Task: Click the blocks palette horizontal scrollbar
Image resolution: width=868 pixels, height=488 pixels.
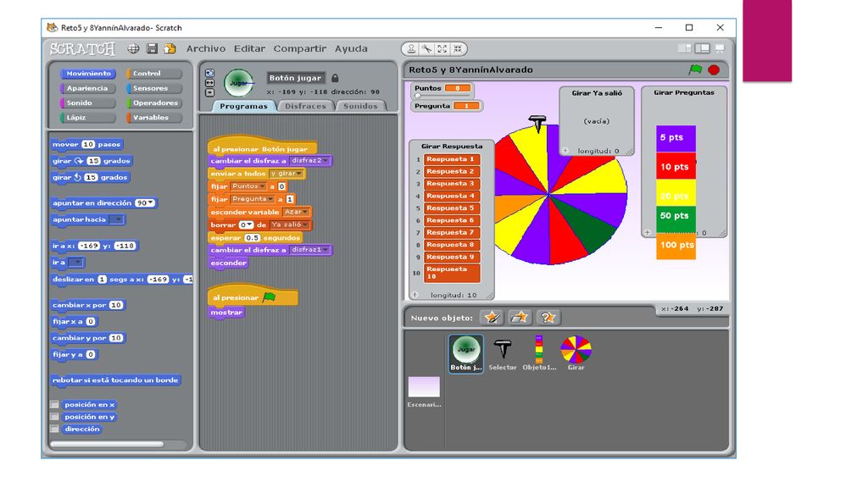Action: [107, 444]
